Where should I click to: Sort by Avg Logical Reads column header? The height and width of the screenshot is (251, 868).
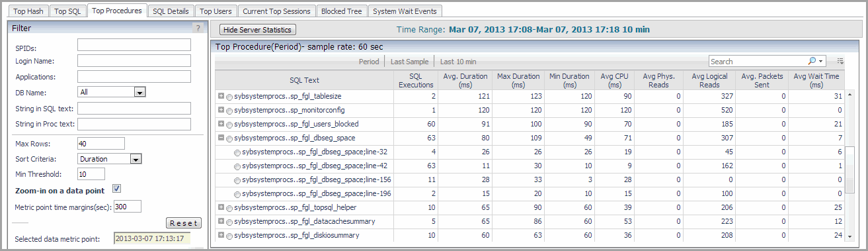709,80
